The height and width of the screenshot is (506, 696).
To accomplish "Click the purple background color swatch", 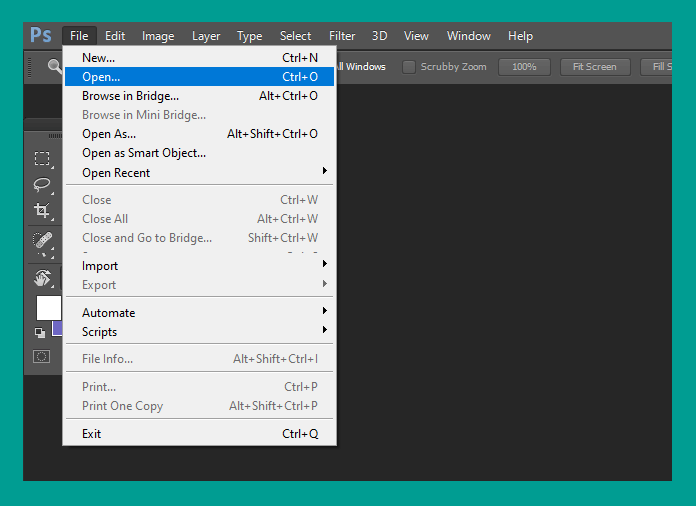I will tap(57, 328).
